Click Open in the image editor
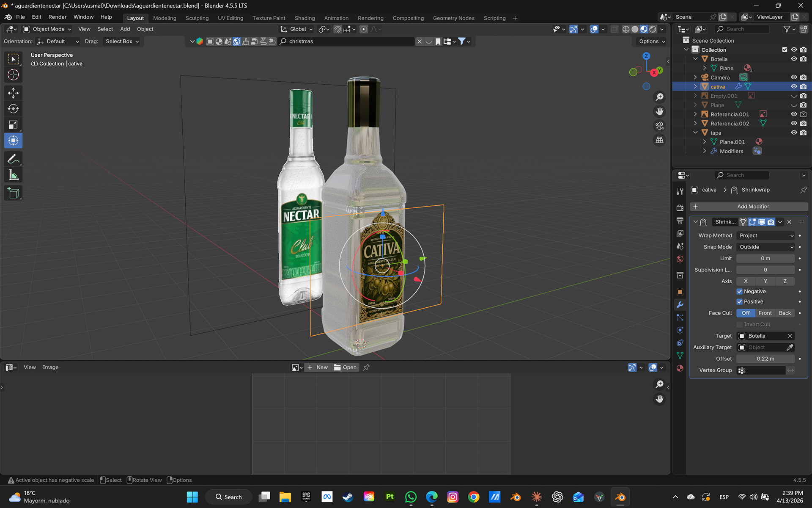Image resolution: width=812 pixels, height=508 pixels. 346,367
